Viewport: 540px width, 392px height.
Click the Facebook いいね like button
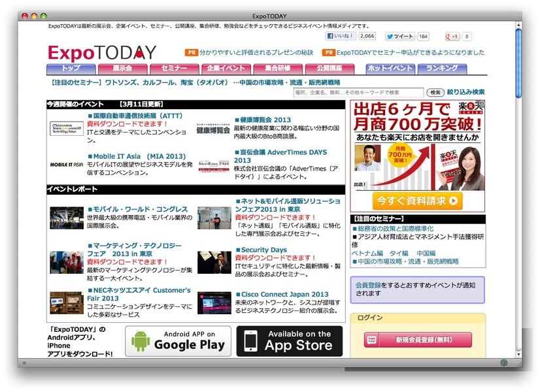click(340, 36)
